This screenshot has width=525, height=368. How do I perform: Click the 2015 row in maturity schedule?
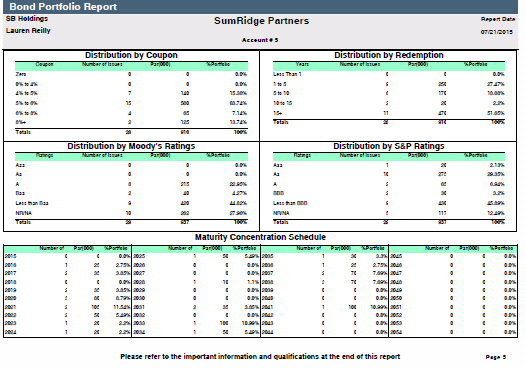coord(67,256)
